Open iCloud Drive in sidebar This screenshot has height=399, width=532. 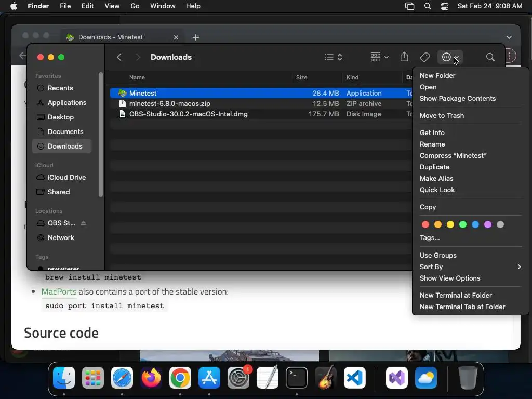(x=62, y=178)
